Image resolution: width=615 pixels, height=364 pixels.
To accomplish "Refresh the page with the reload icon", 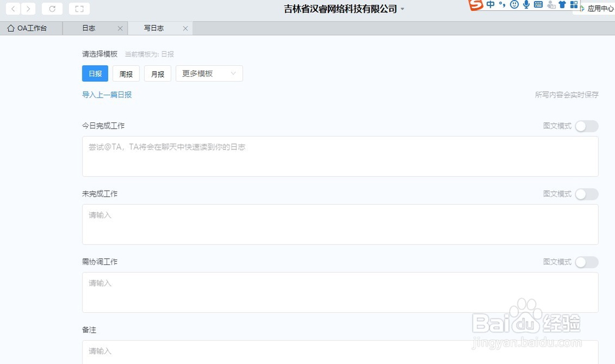I will (52, 9).
